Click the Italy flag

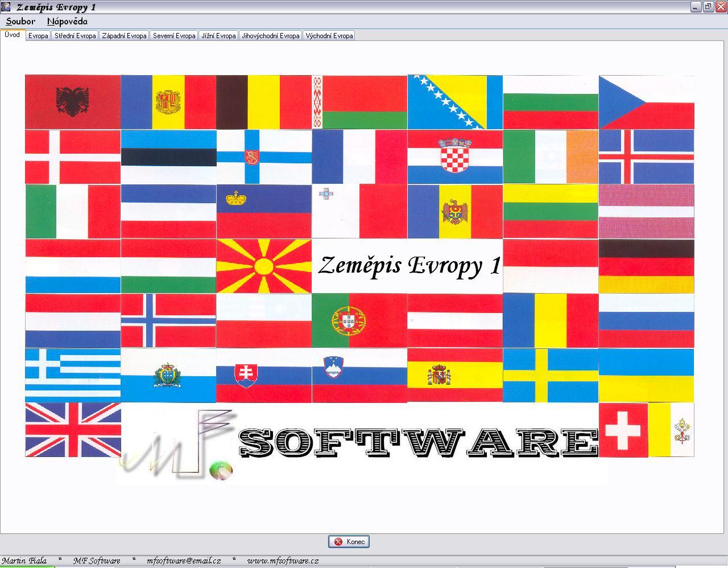(x=73, y=211)
